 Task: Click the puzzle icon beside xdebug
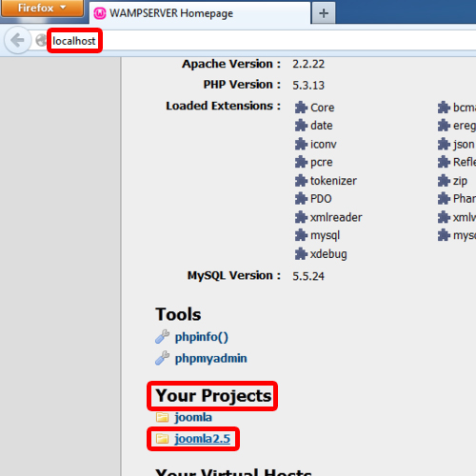[301, 254]
